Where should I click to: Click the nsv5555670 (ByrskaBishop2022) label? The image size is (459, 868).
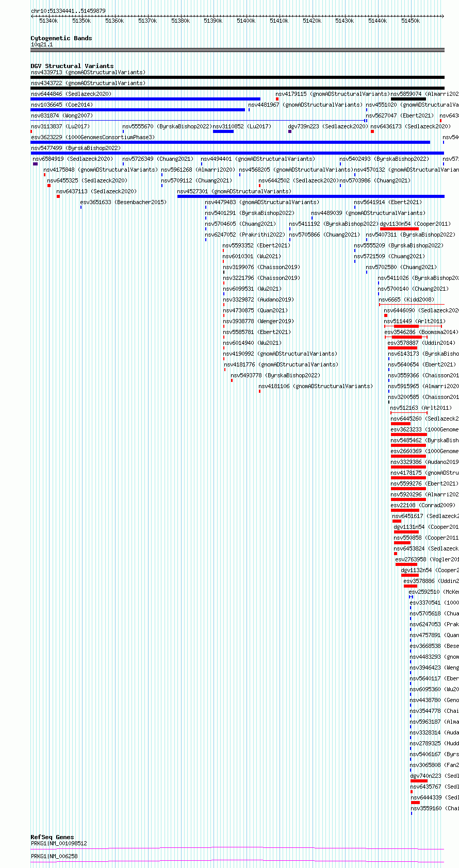(x=167, y=126)
